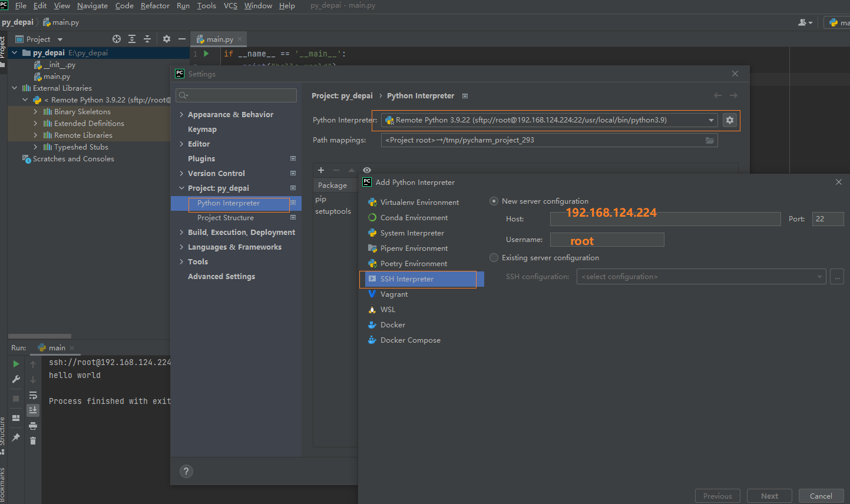
Task: Click the Host input field
Action: [665, 219]
